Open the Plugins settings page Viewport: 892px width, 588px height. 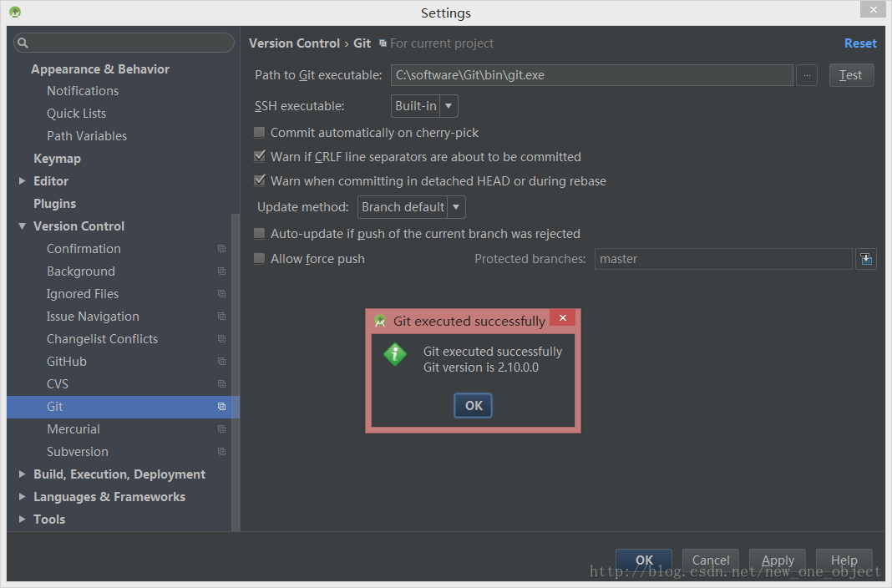click(x=54, y=204)
